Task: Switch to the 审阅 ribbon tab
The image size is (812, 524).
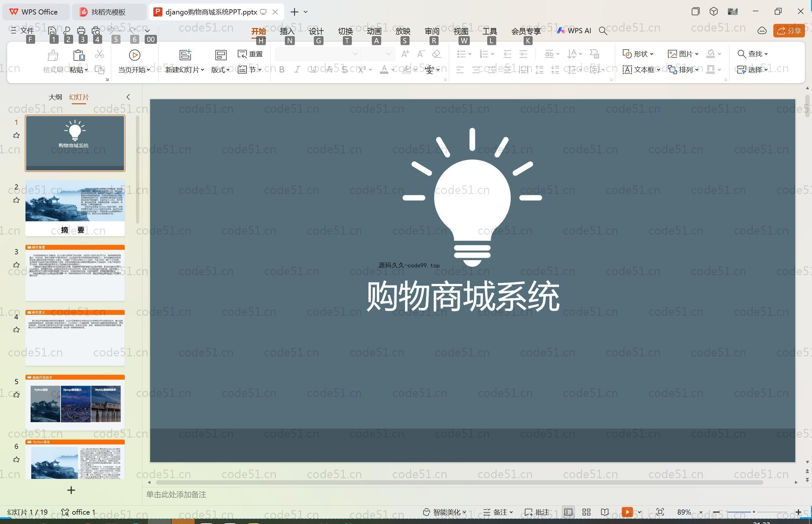Action: 432,31
